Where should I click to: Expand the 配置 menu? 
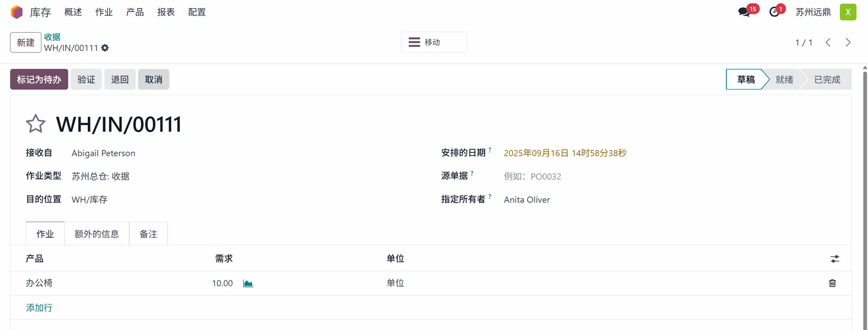coord(197,12)
